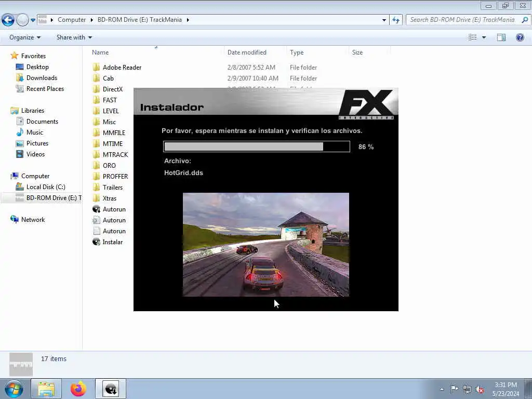Viewport: 532px width, 399px height.
Task: Select the PROFFER folder
Action: [x=115, y=177]
